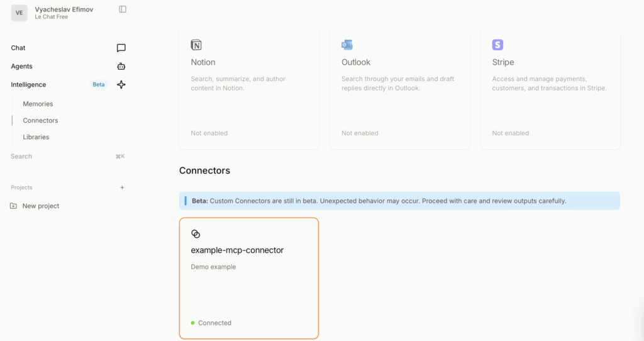
Task: Open Libraries in the sidebar
Action: coord(36,137)
